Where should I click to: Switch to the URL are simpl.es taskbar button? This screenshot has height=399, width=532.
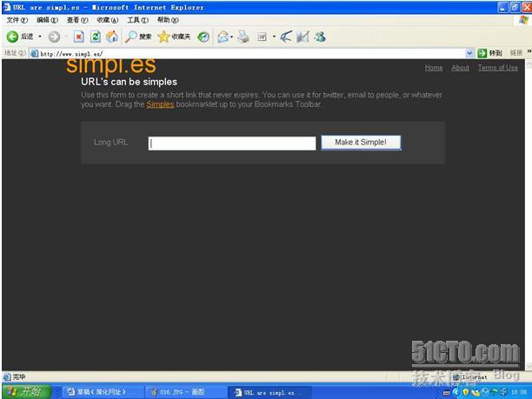click(269, 393)
